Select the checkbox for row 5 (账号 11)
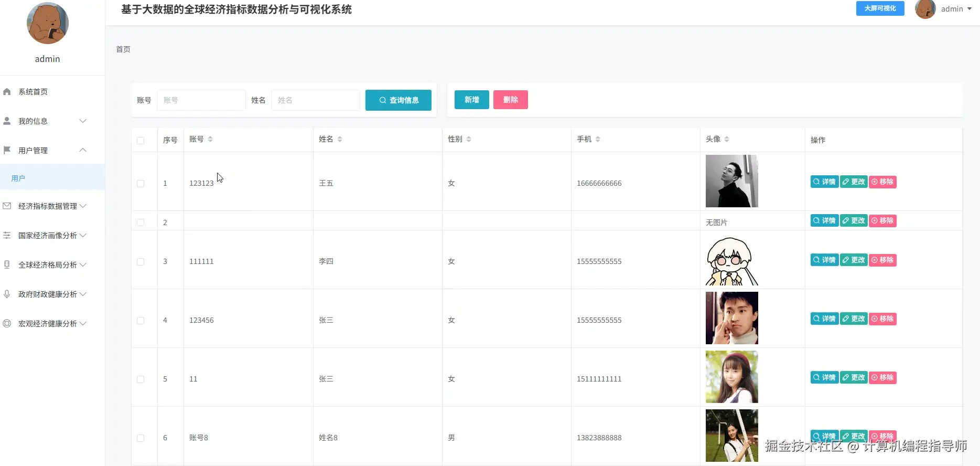The height and width of the screenshot is (466, 980). point(141,379)
